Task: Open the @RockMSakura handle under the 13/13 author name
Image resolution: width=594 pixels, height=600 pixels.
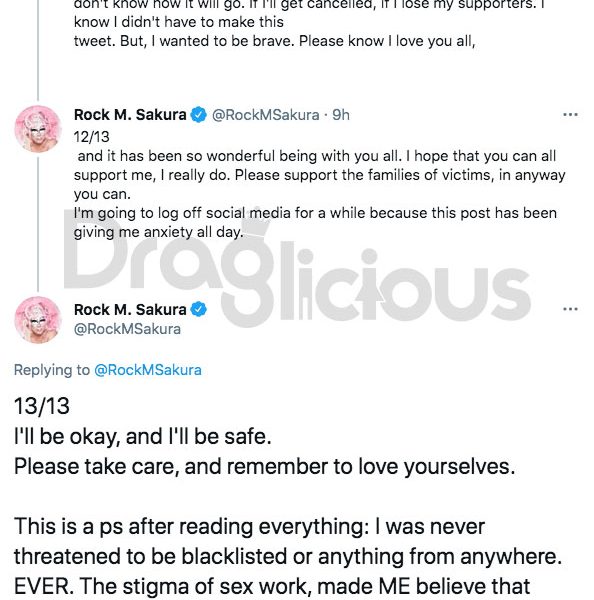Action: tap(127, 329)
